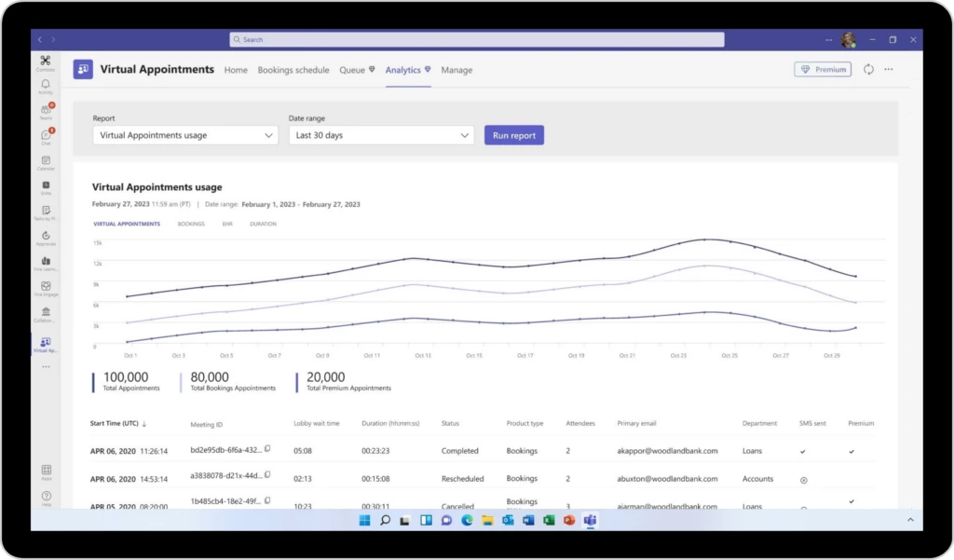Click the SMS not sent indicator for Rescheduled row
954x560 pixels.
click(804, 479)
